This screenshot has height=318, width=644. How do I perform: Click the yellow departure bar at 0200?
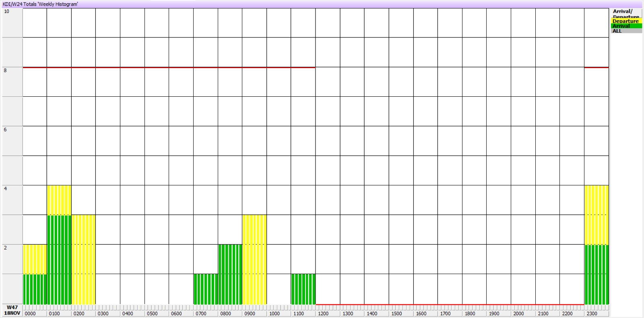coord(83,260)
